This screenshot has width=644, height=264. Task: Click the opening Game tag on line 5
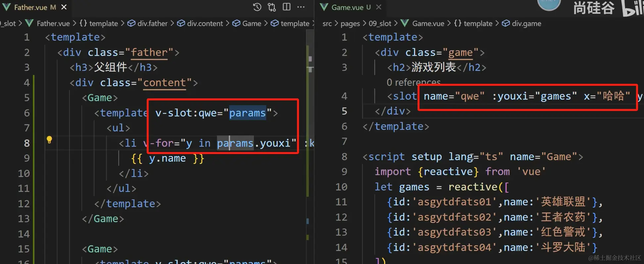tap(100, 98)
